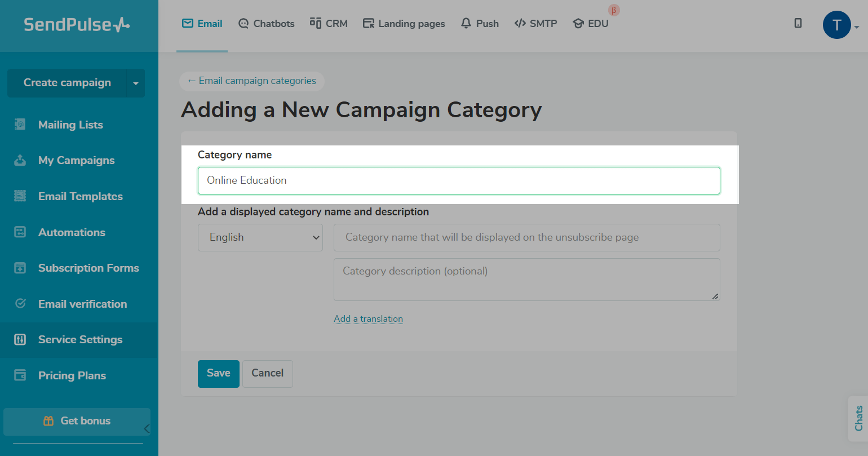Viewport: 868px width, 456px height.
Task: Click the Mailing Lists sidebar icon
Action: 20,125
